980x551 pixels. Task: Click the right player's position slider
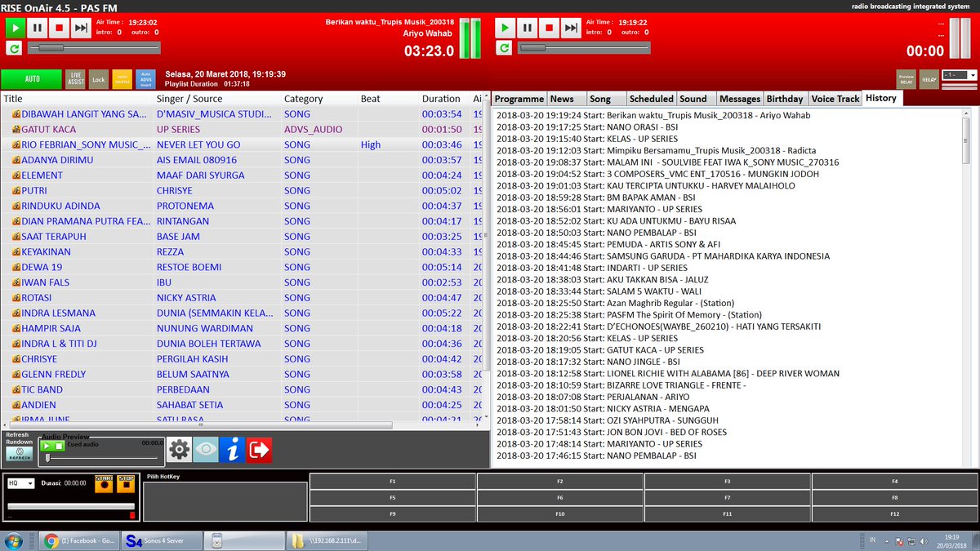click(583, 48)
